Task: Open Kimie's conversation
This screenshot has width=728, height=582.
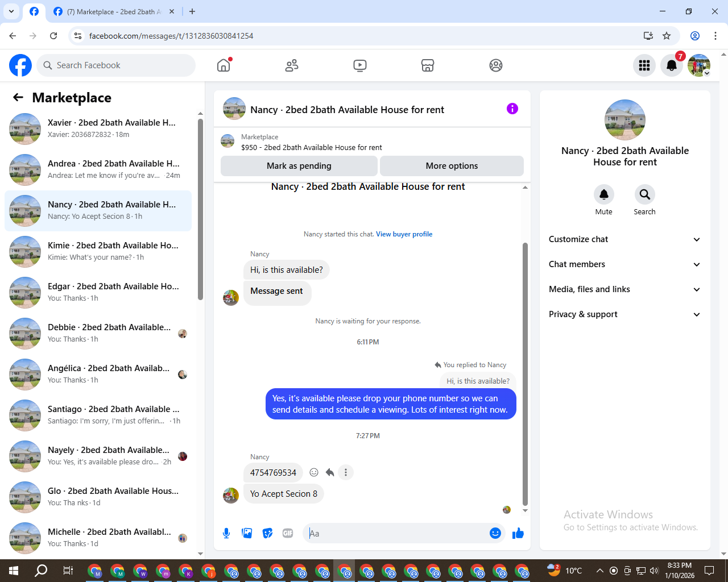Action: pos(98,252)
